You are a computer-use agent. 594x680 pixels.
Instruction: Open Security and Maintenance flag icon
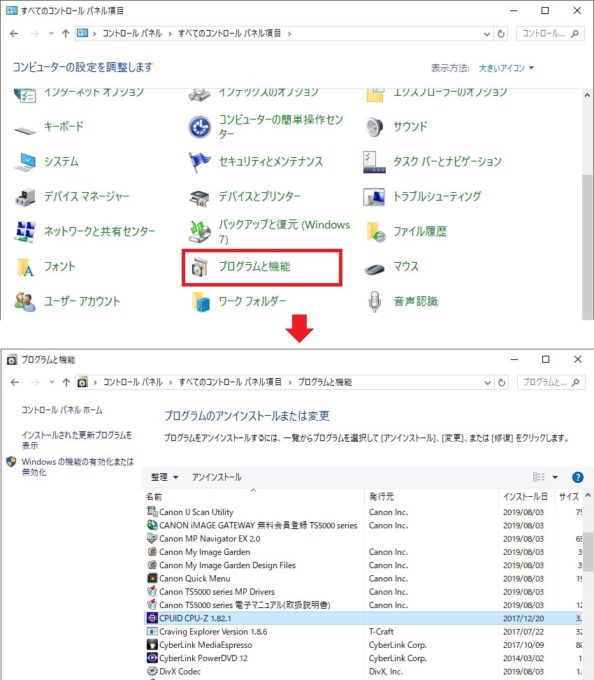tap(200, 162)
